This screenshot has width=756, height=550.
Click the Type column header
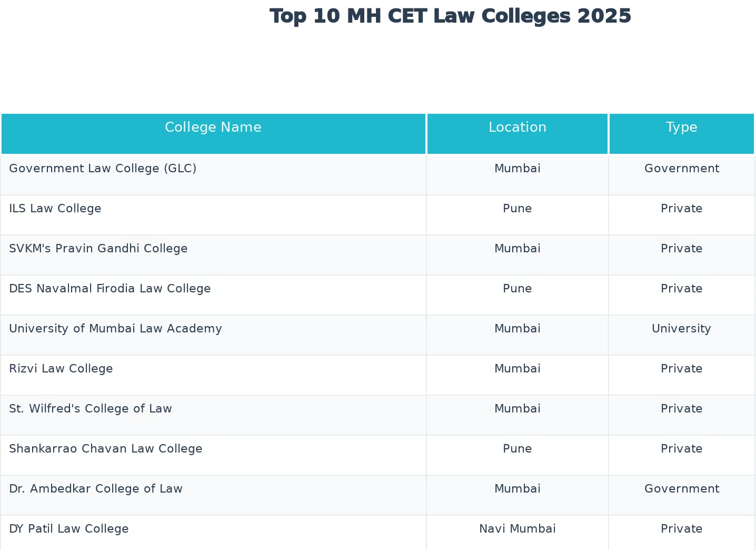pyautogui.click(x=681, y=127)
